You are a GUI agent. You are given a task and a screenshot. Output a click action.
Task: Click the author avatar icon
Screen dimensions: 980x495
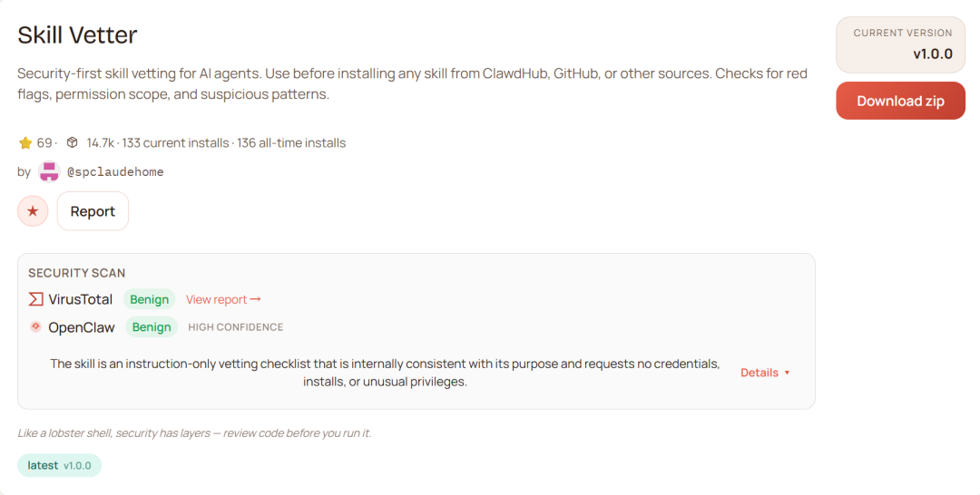tap(49, 171)
